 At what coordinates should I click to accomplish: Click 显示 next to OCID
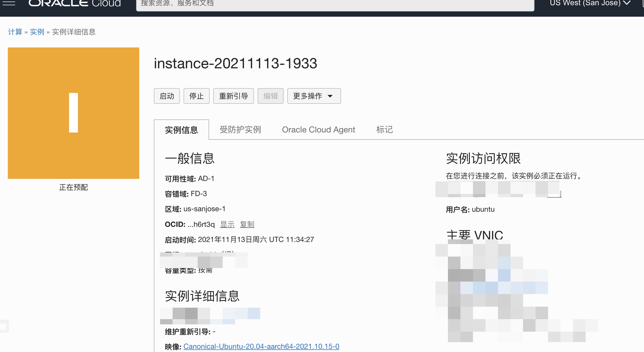tap(227, 224)
